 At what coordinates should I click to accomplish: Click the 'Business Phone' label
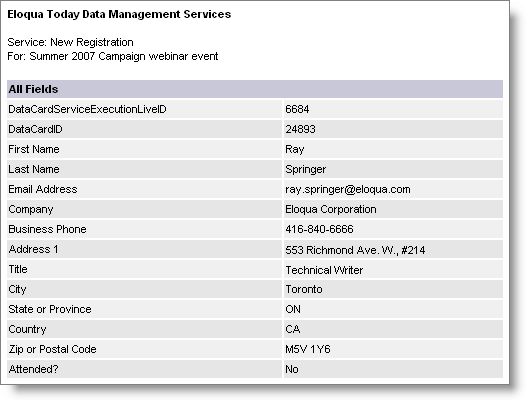[47, 229]
